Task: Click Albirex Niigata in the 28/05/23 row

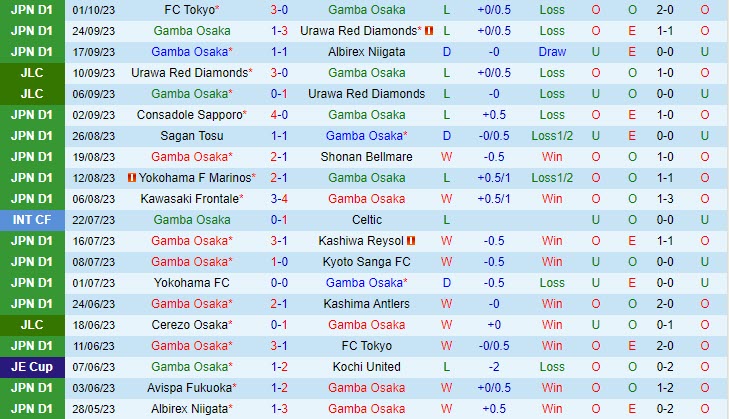Action: [x=189, y=409]
